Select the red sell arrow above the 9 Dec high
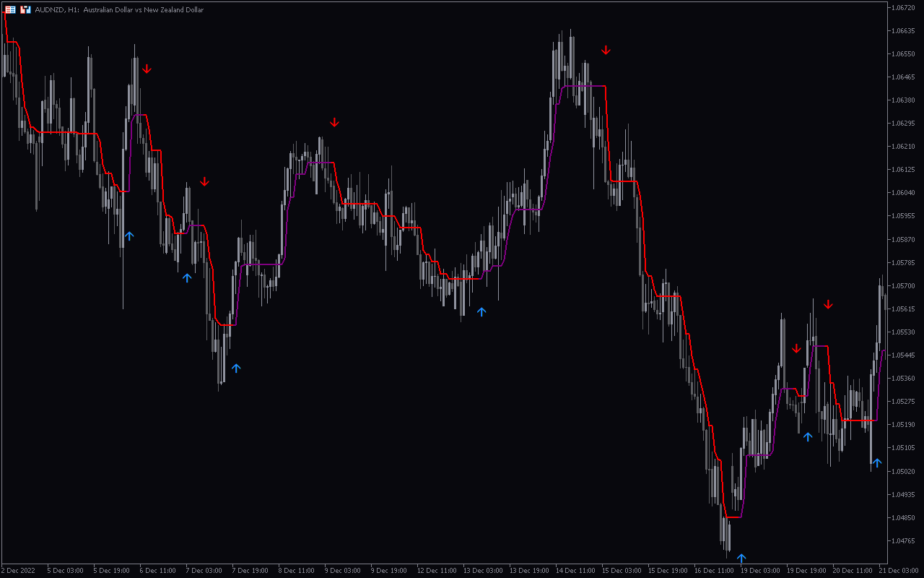This screenshot has width=924, height=578. point(334,122)
